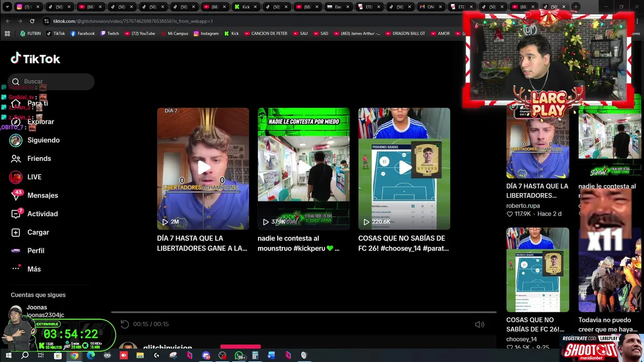Mute the video with speaker icon
Screen dimensions: 644x362
coord(479,324)
